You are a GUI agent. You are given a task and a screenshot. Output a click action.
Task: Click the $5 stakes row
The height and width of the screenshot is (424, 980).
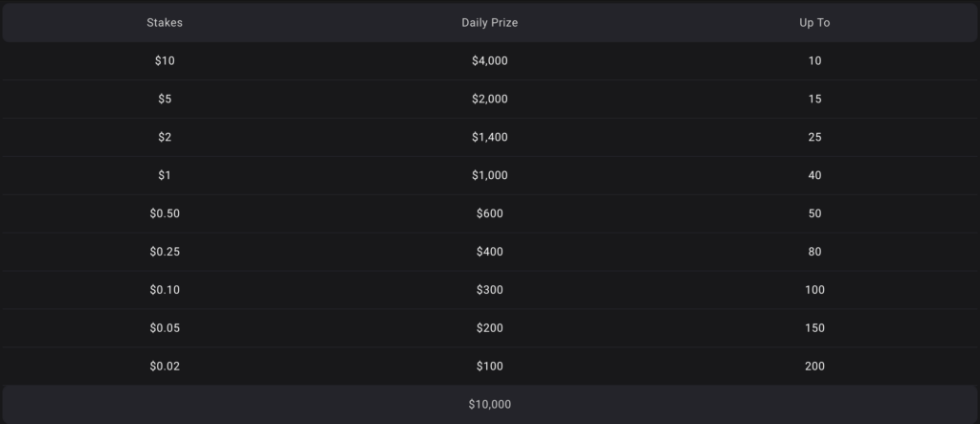point(165,99)
